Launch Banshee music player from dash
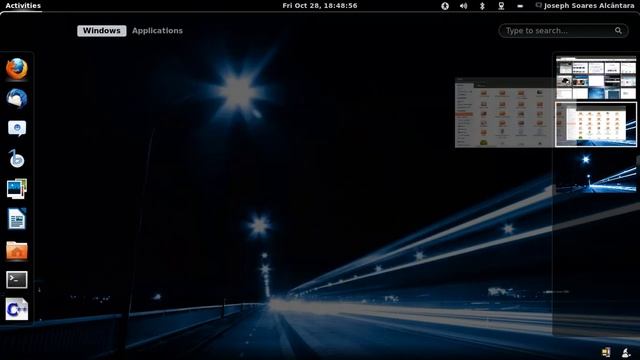640x360 pixels. click(x=17, y=158)
